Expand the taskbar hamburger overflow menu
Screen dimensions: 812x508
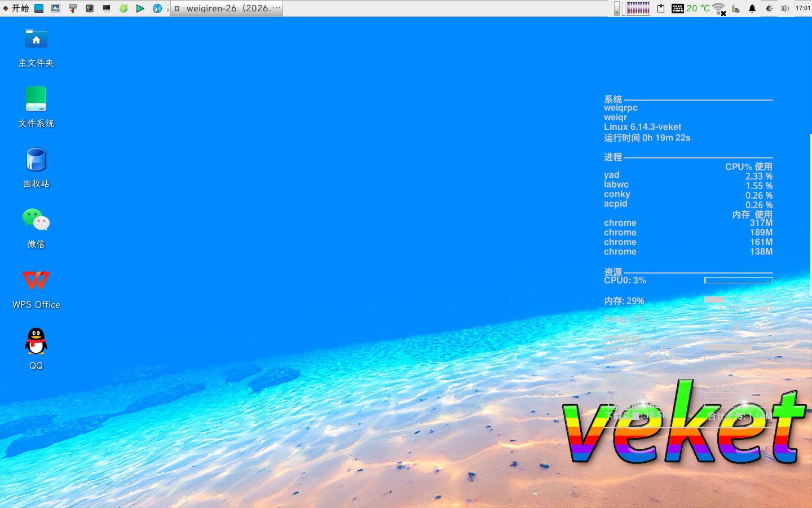(168, 8)
